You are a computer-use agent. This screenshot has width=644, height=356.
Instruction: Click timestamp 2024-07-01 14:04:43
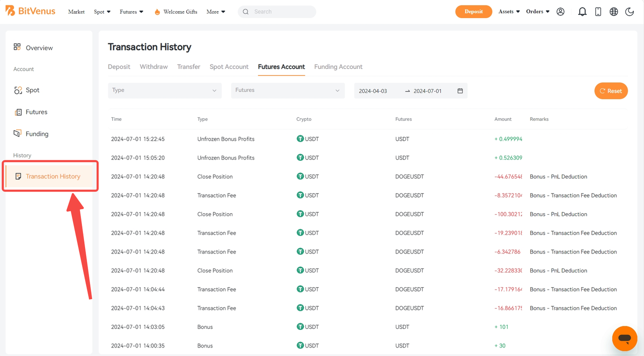pos(138,308)
